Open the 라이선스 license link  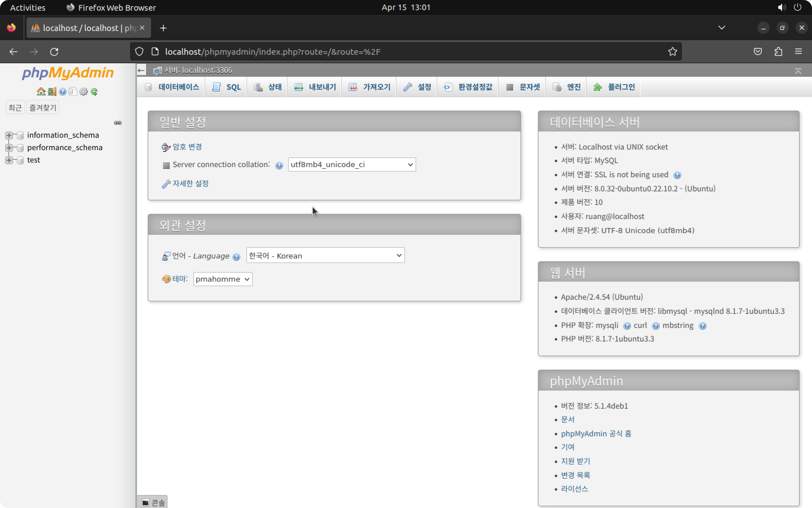[x=574, y=489]
